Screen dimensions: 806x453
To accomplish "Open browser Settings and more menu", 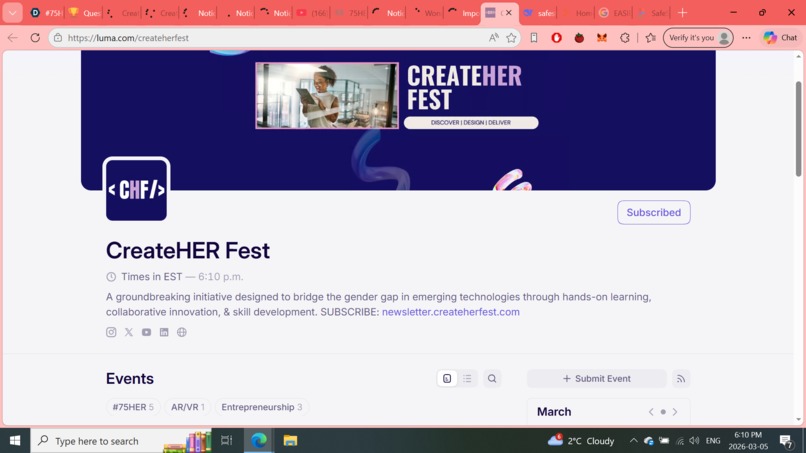I will point(746,38).
